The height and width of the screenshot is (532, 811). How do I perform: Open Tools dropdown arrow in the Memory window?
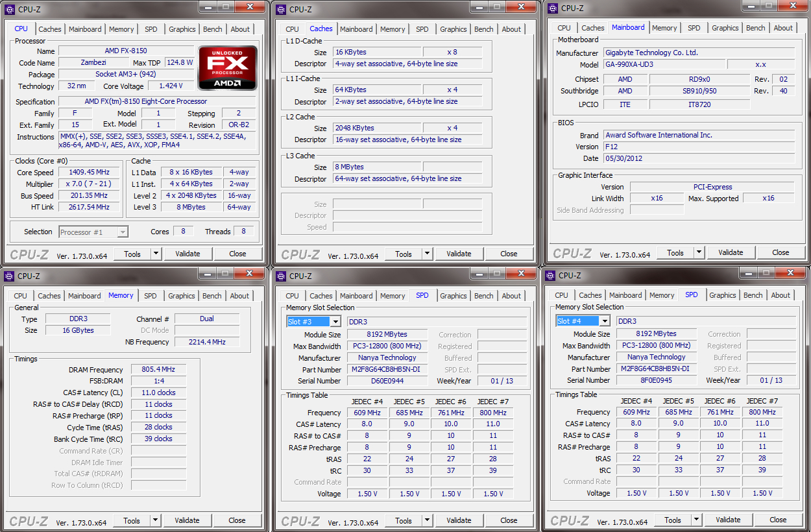point(155,520)
